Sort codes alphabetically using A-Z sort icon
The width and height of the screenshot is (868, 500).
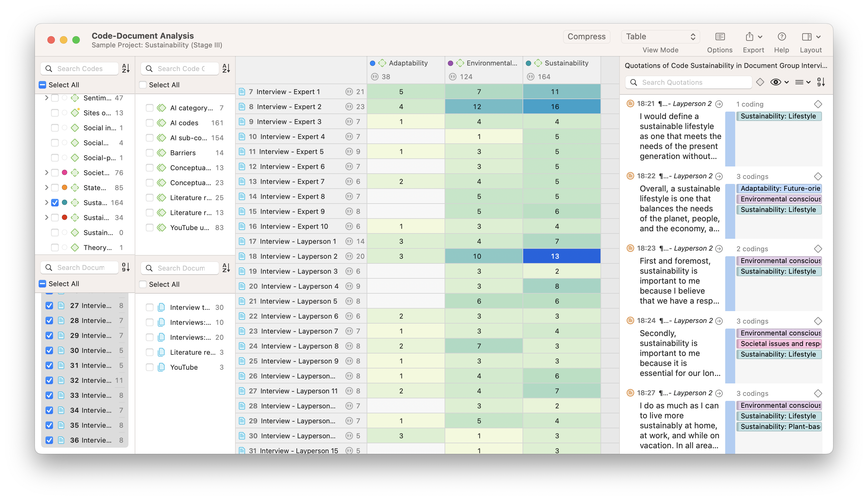tap(126, 68)
